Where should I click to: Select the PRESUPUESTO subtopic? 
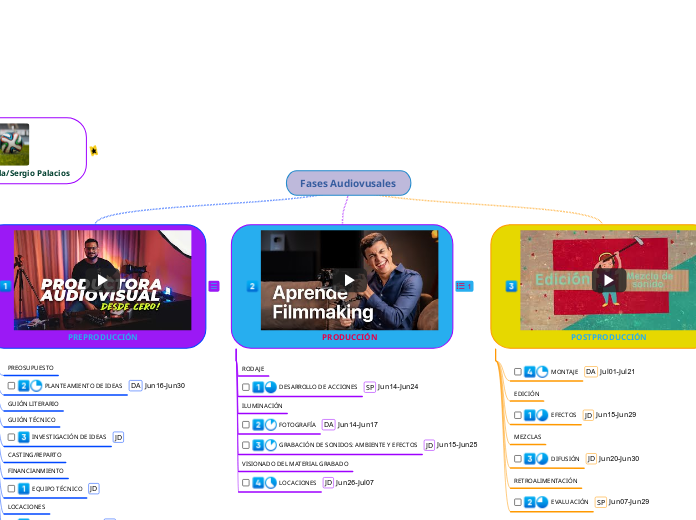pos(31,368)
